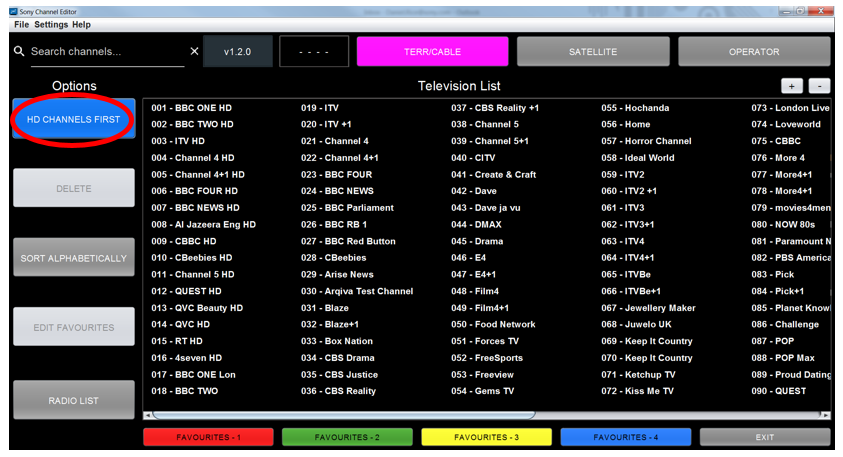Select the green FAVOURITES - 2 button

click(347, 437)
